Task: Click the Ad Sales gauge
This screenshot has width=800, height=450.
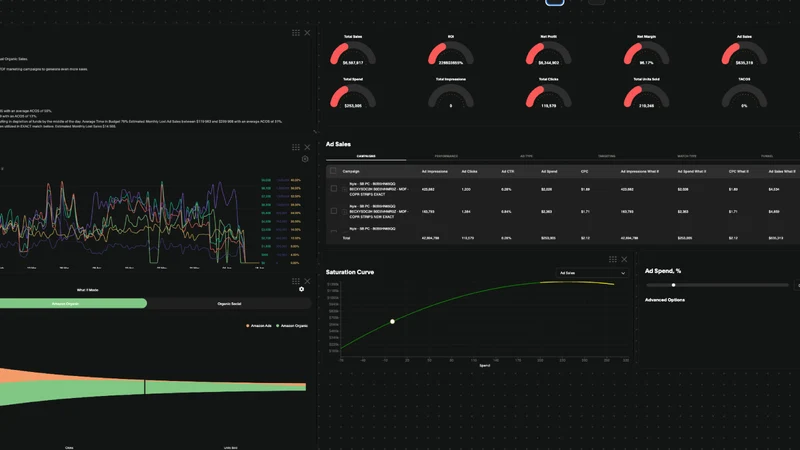Action: pos(744,52)
